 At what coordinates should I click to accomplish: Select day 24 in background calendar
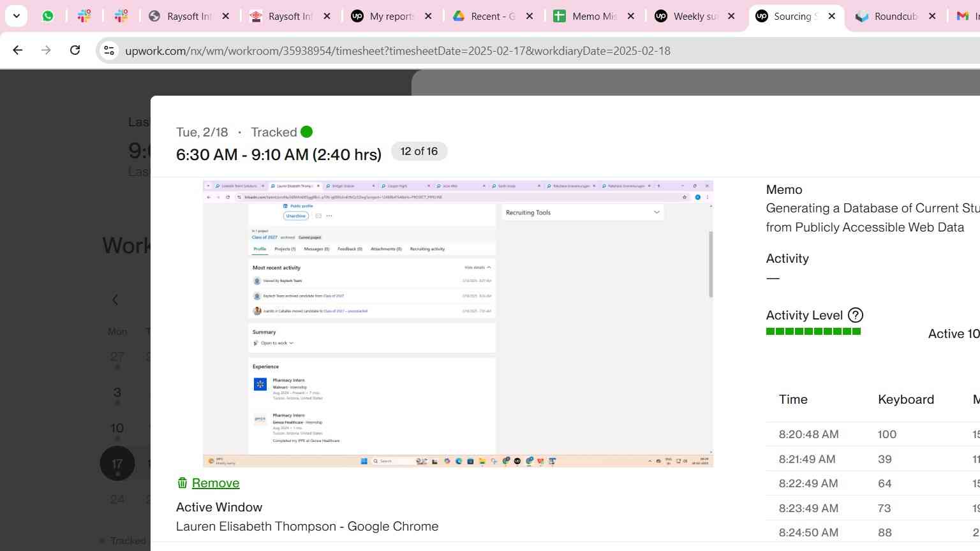(x=117, y=499)
